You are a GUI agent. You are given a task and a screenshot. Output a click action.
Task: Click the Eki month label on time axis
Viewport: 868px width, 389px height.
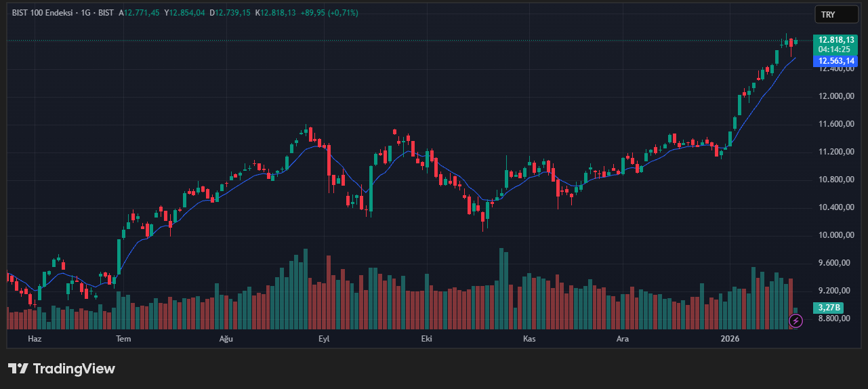click(426, 338)
